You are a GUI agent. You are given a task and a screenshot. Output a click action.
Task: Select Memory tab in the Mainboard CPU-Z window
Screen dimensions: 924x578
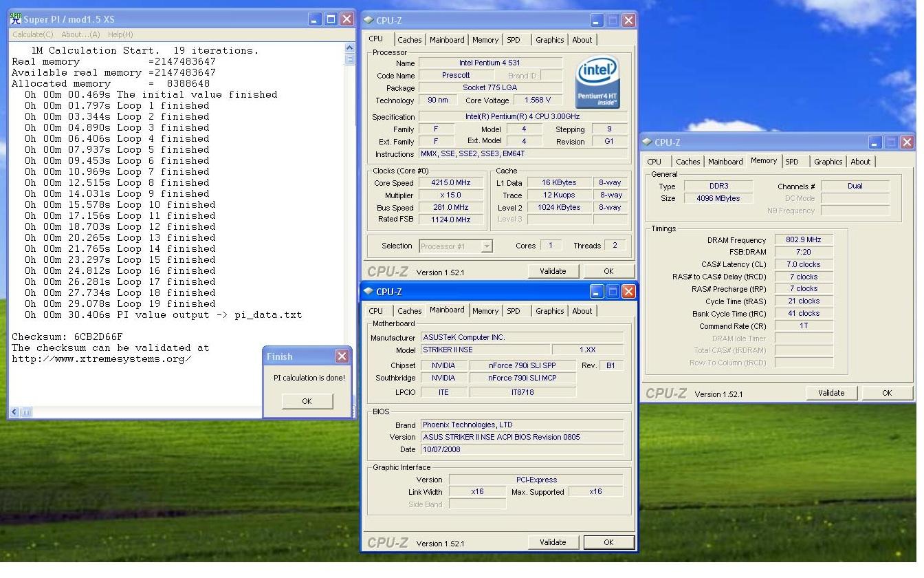(x=485, y=311)
